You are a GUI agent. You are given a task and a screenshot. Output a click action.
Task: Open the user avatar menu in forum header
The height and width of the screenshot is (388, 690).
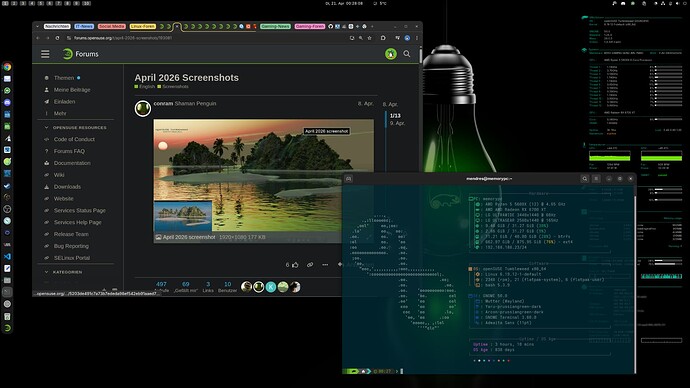point(391,54)
